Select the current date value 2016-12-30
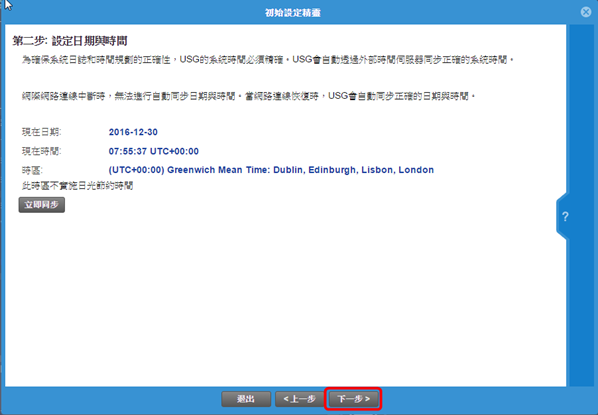This screenshot has width=598, height=415. [x=133, y=132]
